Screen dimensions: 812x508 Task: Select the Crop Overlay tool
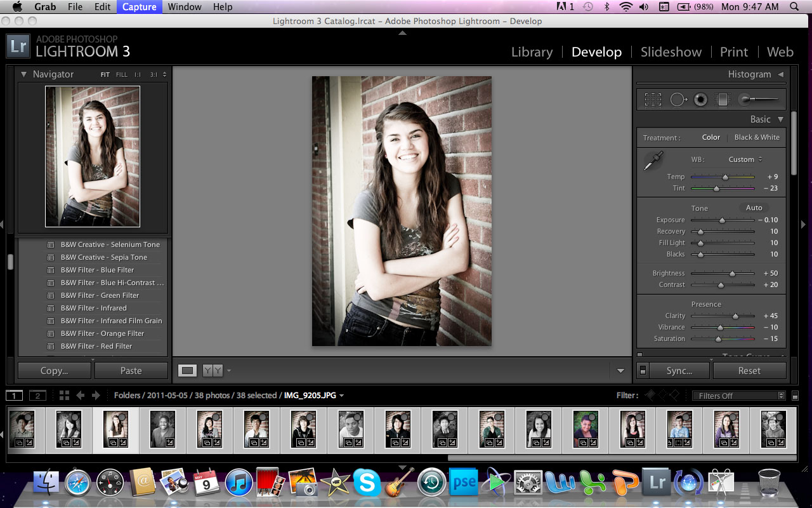click(x=653, y=99)
